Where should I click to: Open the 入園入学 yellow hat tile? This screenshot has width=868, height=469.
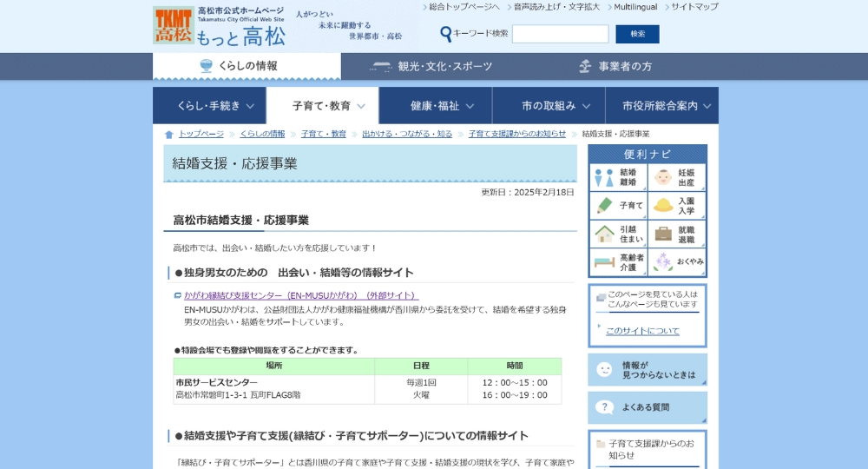click(x=676, y=206)
